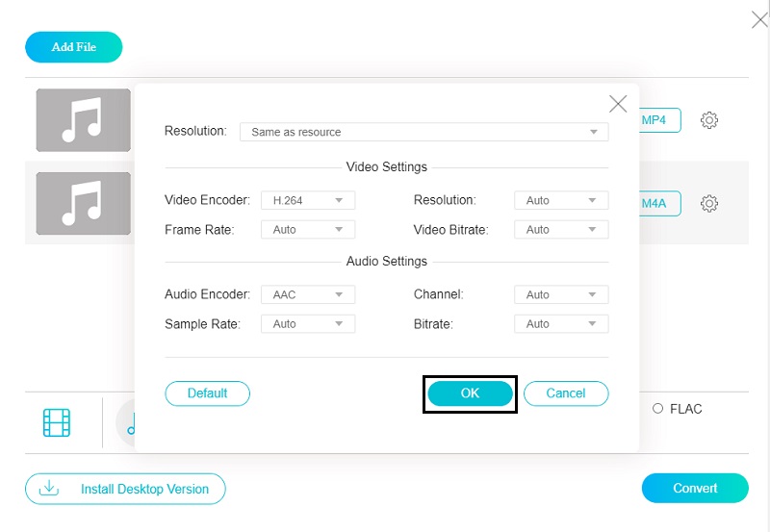
Task: Open the Channel dropdown
Action: coord(561,294)
